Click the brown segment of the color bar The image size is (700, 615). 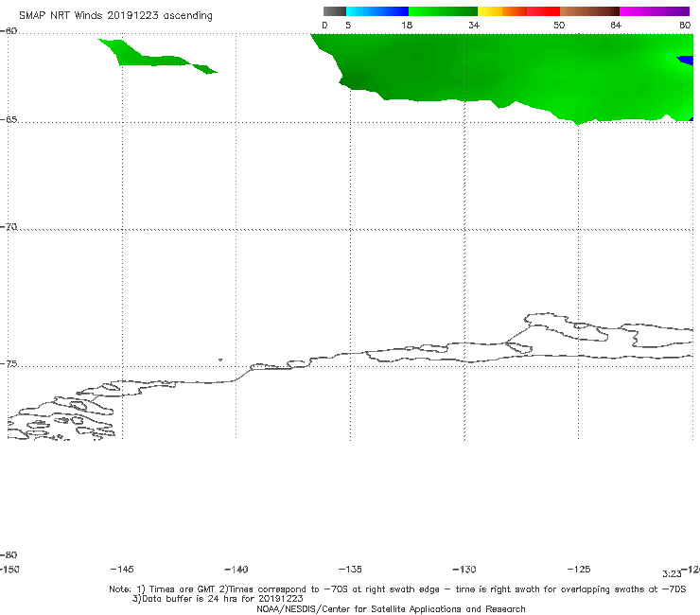[x=589, y=11]
